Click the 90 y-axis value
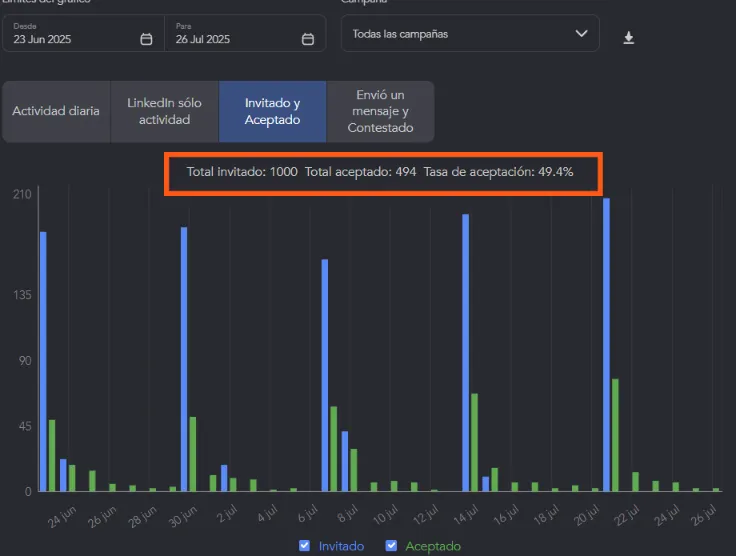Image resolution: width=736 pixels, height=556 pixels. (x=25, y=360)
